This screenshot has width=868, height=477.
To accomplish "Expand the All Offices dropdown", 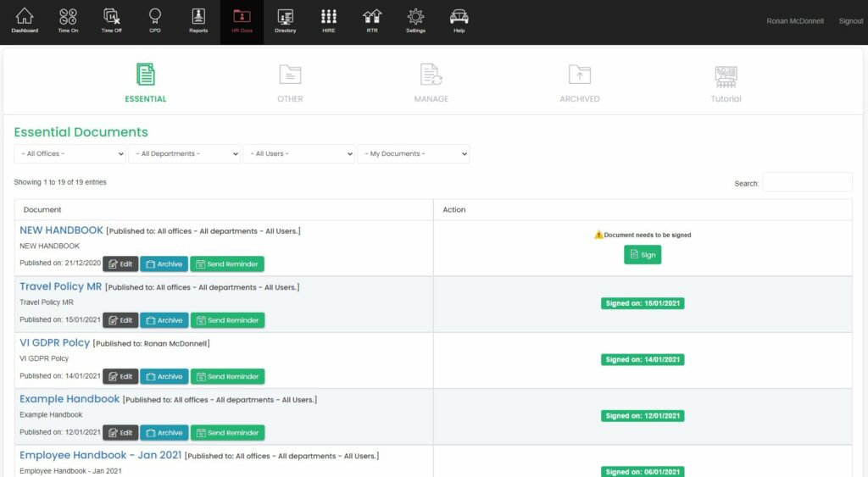I will (70, 154).
